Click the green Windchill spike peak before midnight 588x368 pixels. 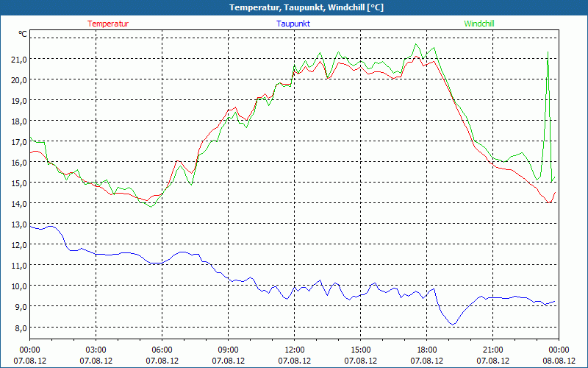click(548, 52)
